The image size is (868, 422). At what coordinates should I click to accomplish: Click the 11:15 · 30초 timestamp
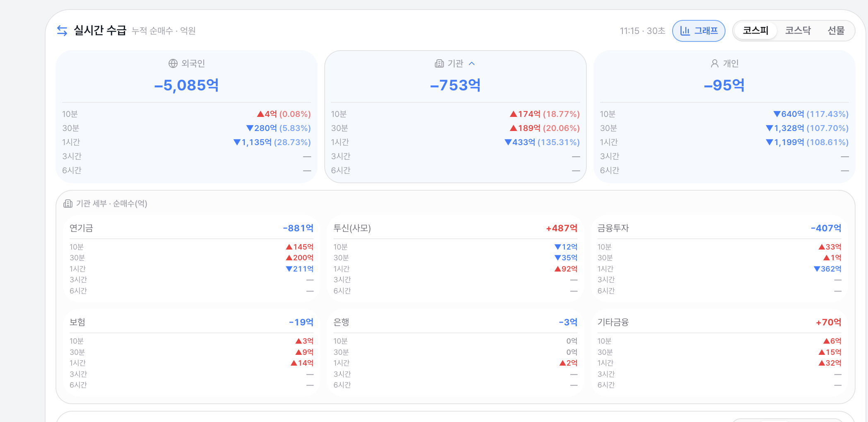click(642, 31)
